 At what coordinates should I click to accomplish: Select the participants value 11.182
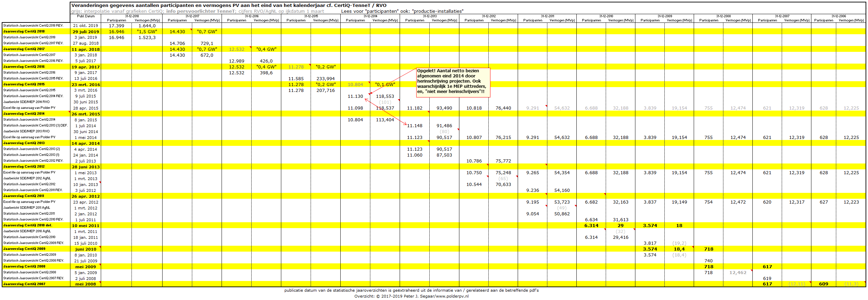(x=415, y=108)
